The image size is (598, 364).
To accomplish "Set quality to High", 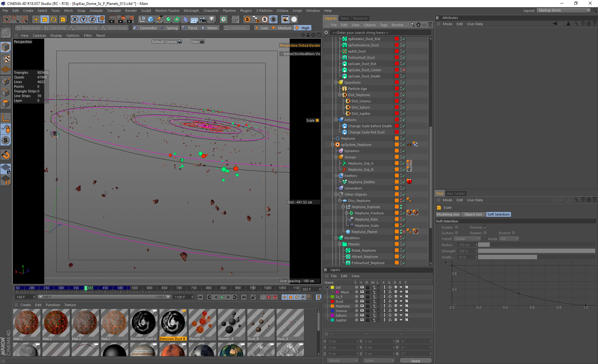I will pos(302,28).
